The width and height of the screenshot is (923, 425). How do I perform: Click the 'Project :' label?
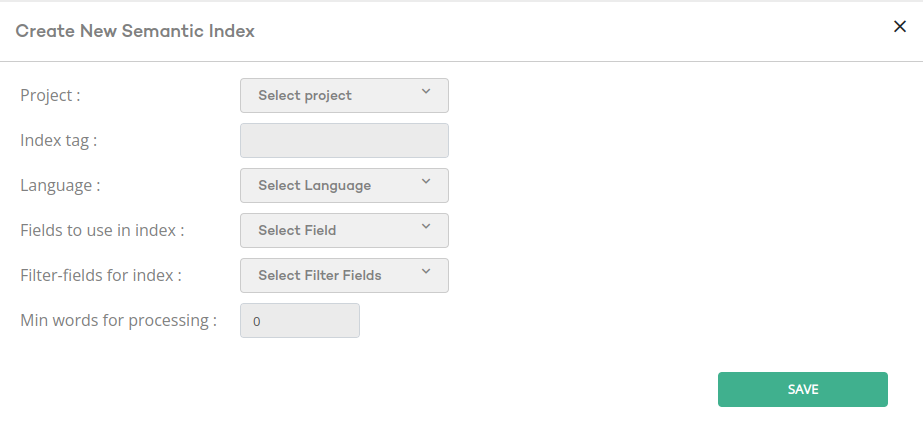50,95
